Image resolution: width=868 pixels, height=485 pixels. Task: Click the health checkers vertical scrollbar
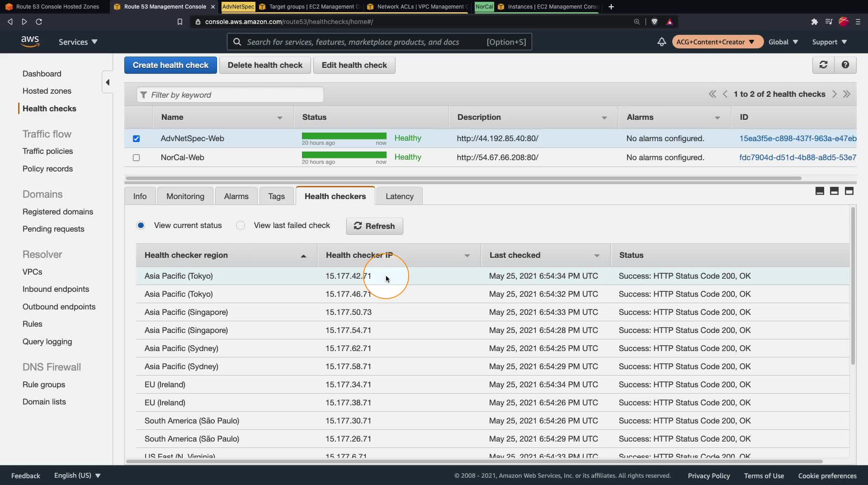[853, 286]
